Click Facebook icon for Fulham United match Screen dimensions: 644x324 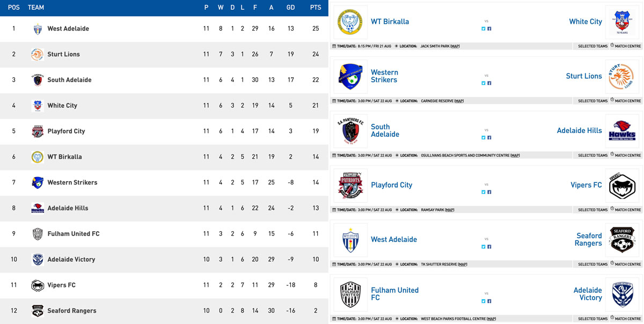(x=489, y=301)
